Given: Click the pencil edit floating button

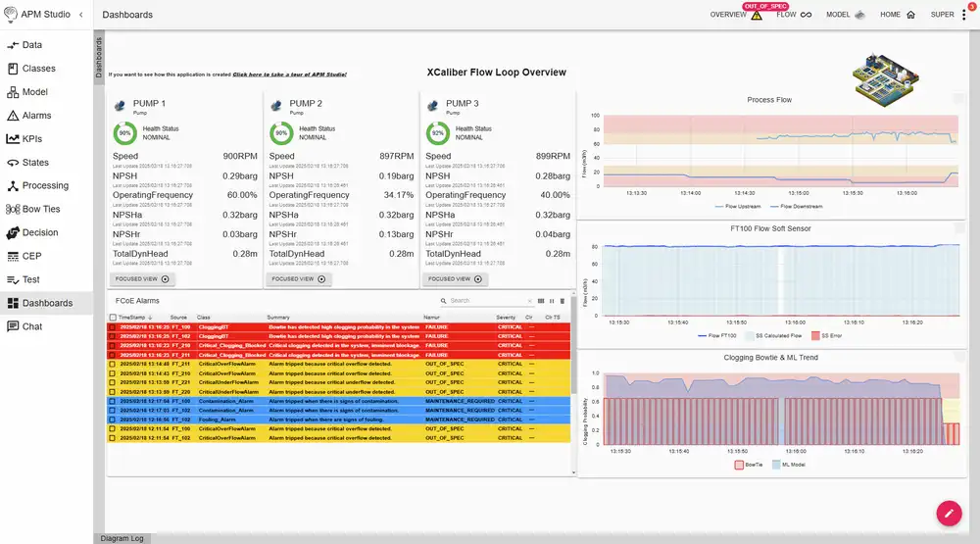Looking at the screenshot, I should [949, 514].
